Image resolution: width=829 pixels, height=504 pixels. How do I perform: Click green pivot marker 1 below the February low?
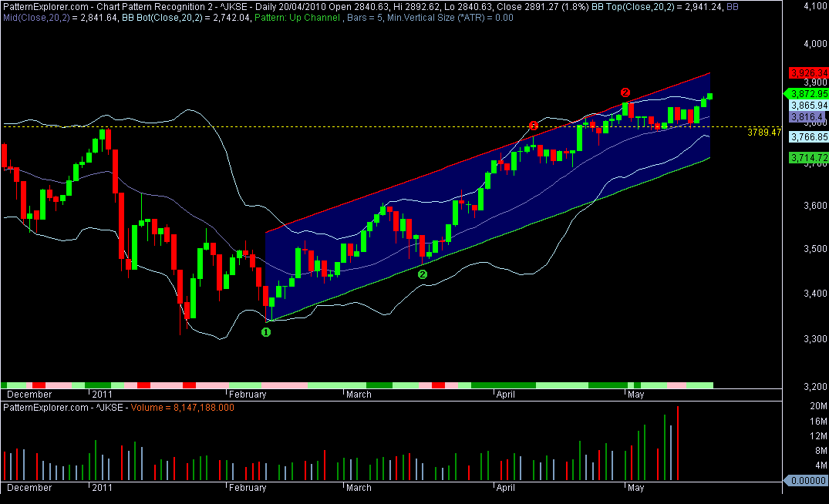266,332
